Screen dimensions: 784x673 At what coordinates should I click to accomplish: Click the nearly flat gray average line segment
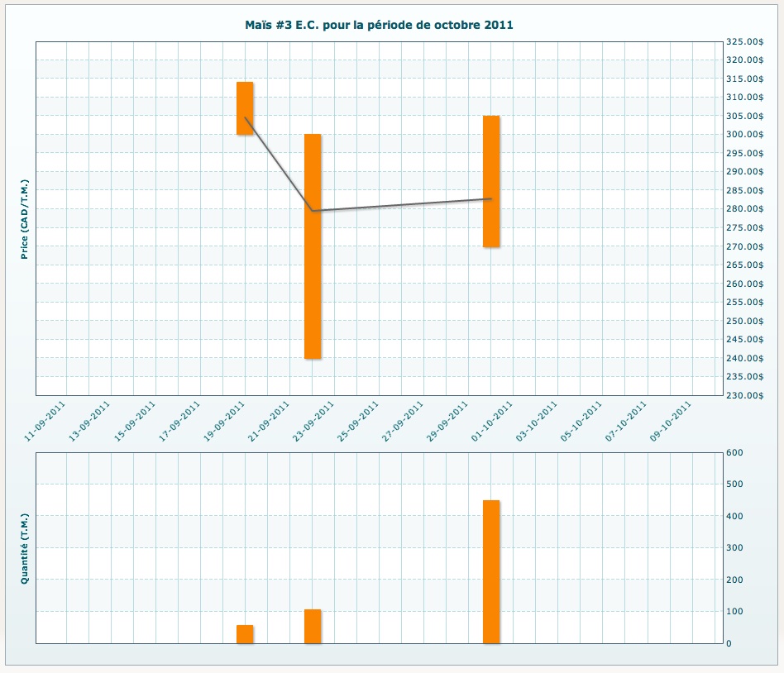click(x=402, y=205)
